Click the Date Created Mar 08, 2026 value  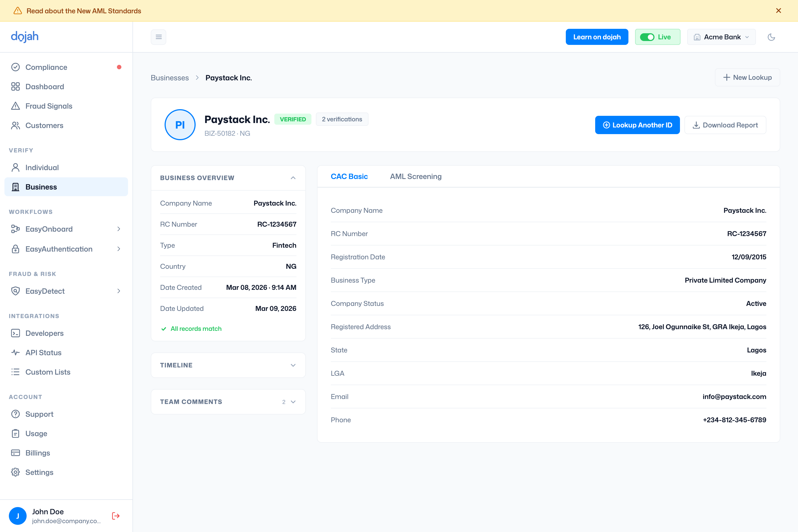click(261, 287)
